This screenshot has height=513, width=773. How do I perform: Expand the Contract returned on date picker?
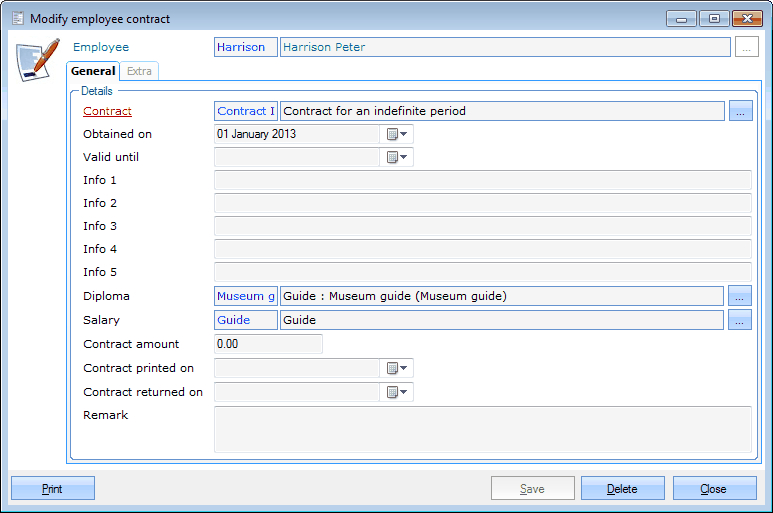coord(398,392)
